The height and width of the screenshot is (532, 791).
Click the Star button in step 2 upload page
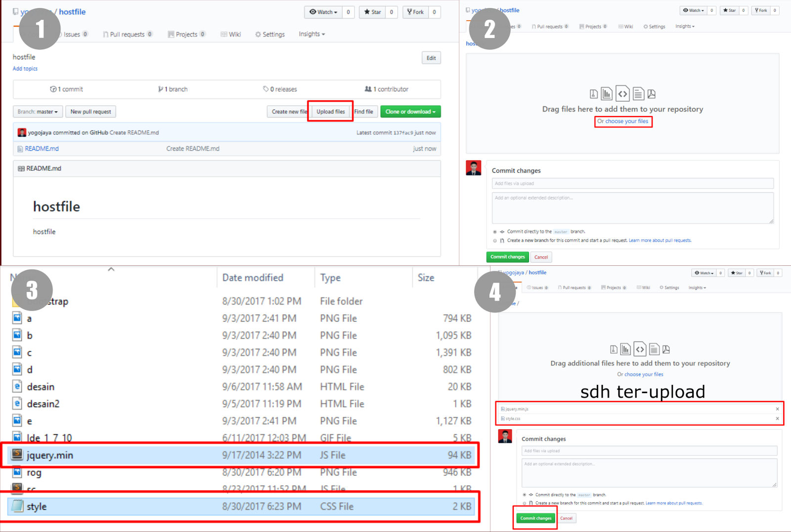730,10
